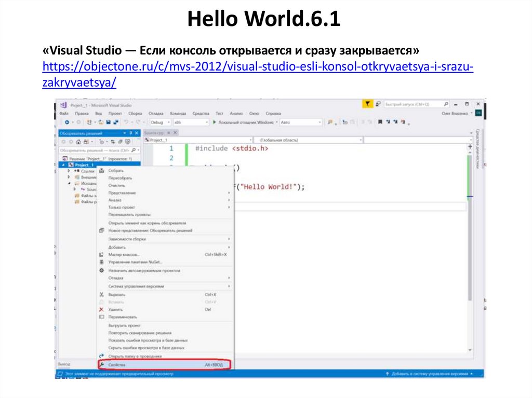This screenshot has height=398, width=532.
Task: Switch to the Source.cpp tab
Action: coord(154,132)
